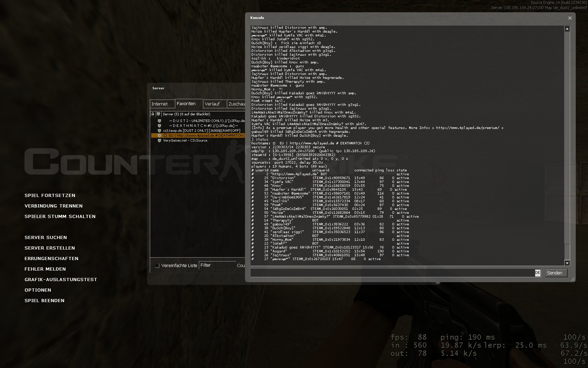Select VeryGames.net - CS:Source server row
588x368 pixels.
click(198, 140)
